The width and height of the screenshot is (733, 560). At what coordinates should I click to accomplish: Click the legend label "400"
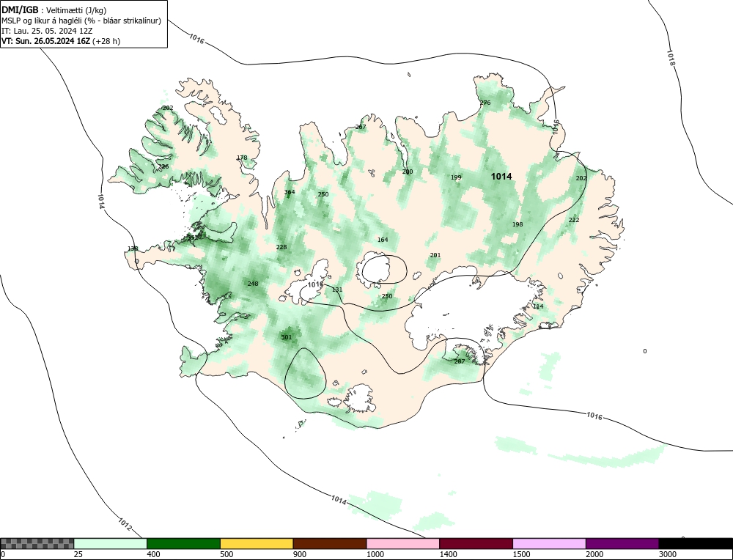(153, 554)
